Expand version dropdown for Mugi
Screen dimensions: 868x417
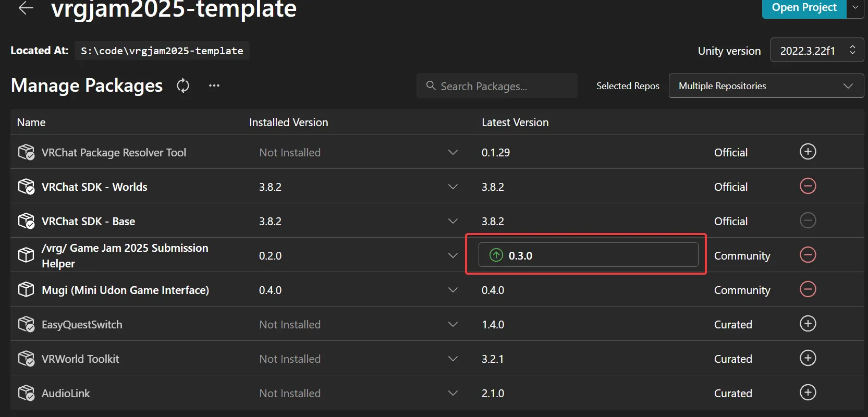pos(453,290)
